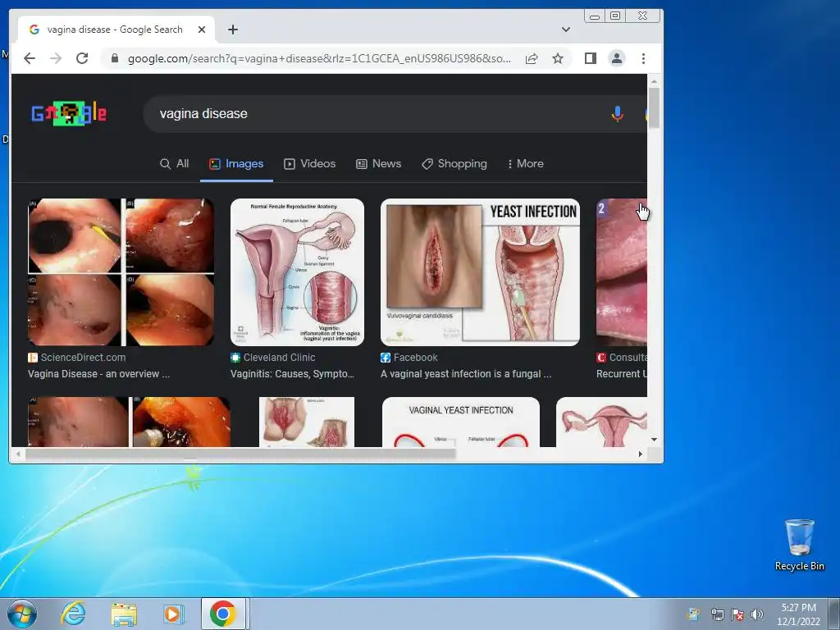Expand the tab search dropdown arrow
The image size is (840, 630).
point(566,30)
